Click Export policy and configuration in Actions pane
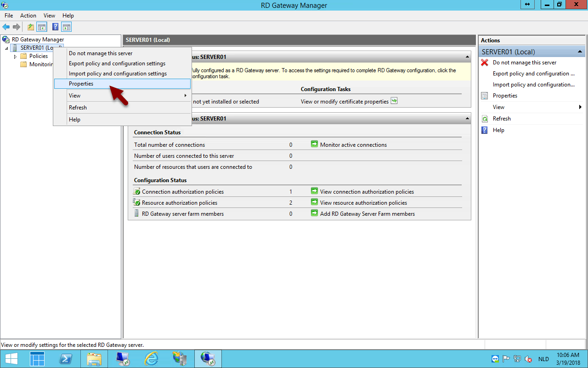 pyautogui.click(x=534, y=74)
